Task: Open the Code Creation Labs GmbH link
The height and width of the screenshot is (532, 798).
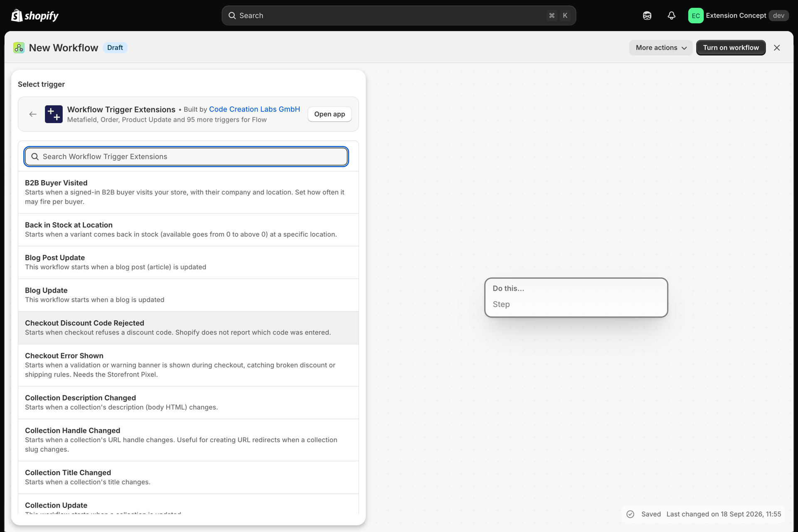Action: [254, 109]
